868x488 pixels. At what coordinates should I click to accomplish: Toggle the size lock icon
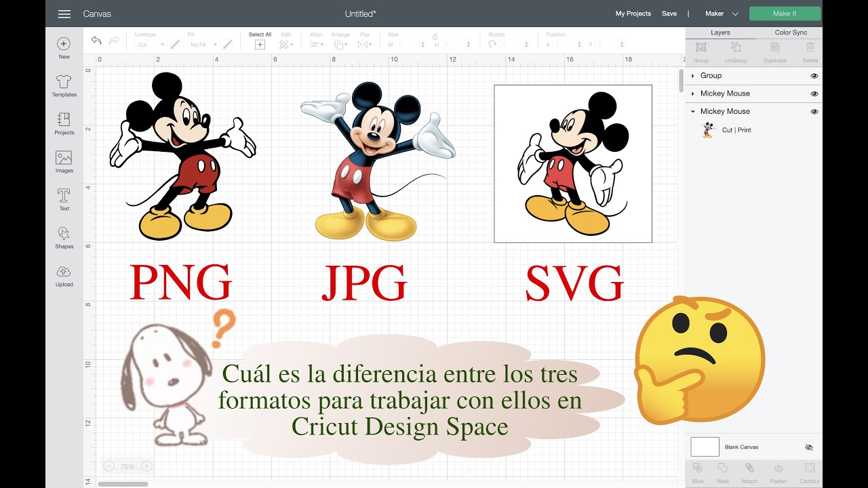coord(434,37)
